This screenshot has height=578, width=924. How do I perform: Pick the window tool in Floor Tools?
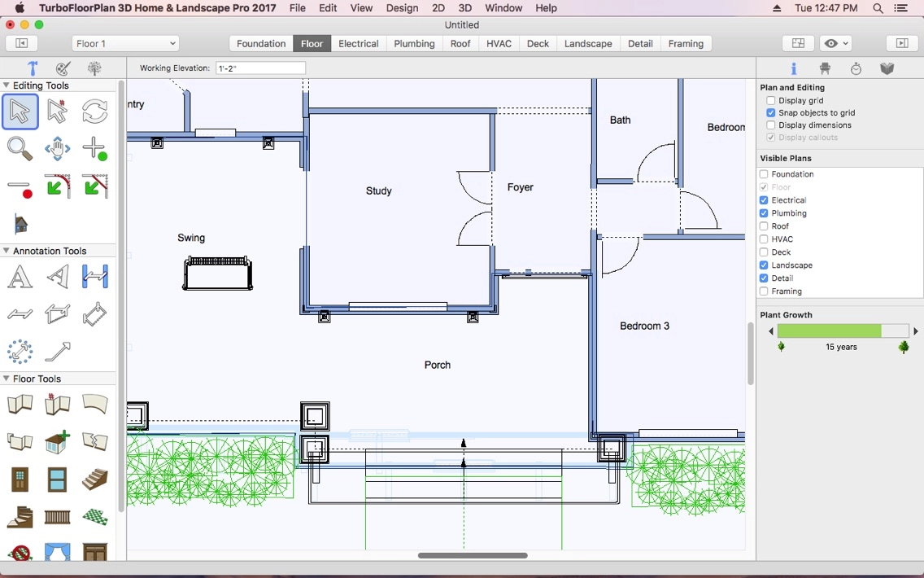click(57, 480)
